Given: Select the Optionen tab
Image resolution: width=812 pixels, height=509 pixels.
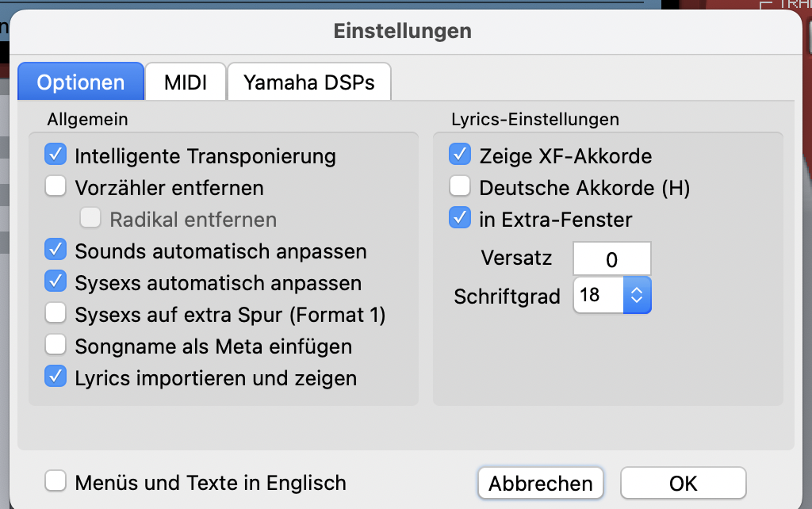Looking at the screenshot, I should 80,82.
